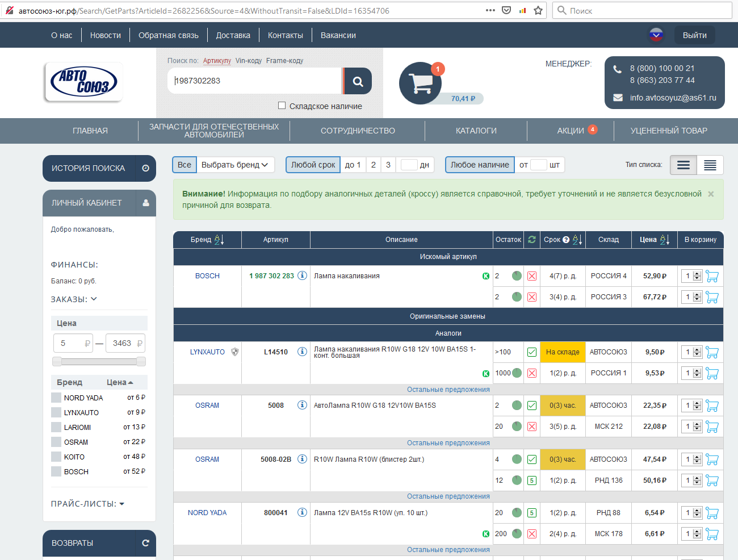Tick the NORD YADA brand filter
The image size is (738, 560).
[56, 398]
